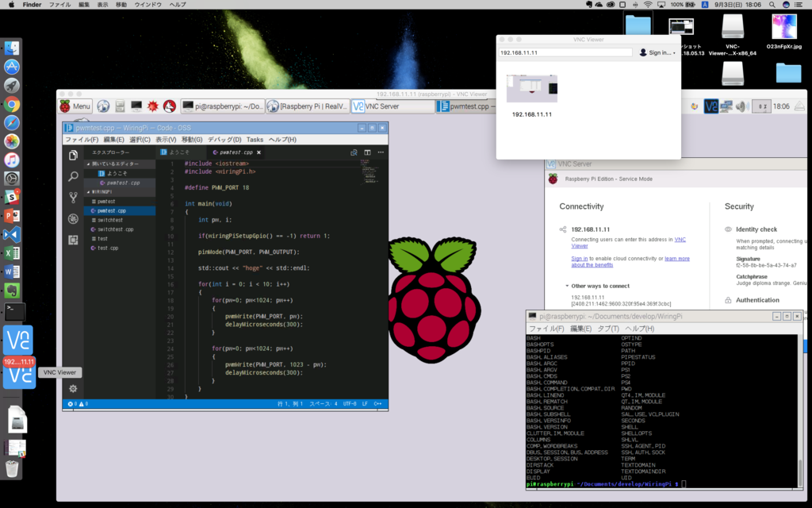Collapse the 開いているエディター section
This screenshot has height=508, width=812.
(x=120, y=164)
